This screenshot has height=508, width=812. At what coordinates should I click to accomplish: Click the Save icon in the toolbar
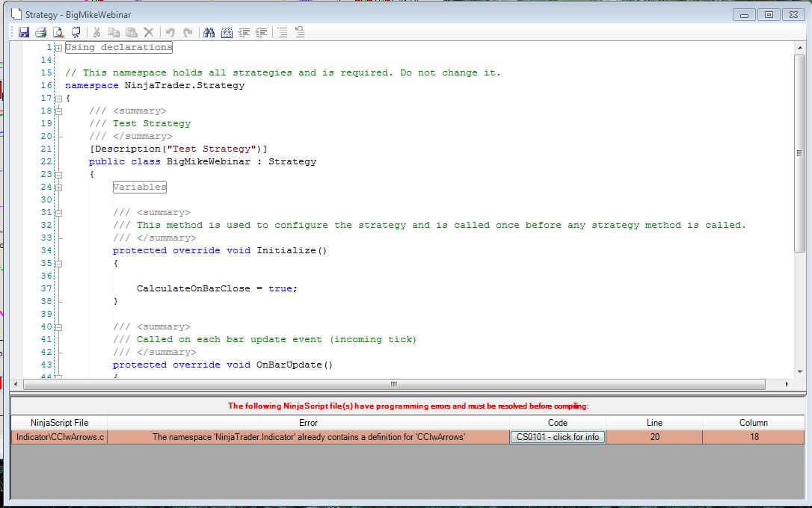(24, 32)
